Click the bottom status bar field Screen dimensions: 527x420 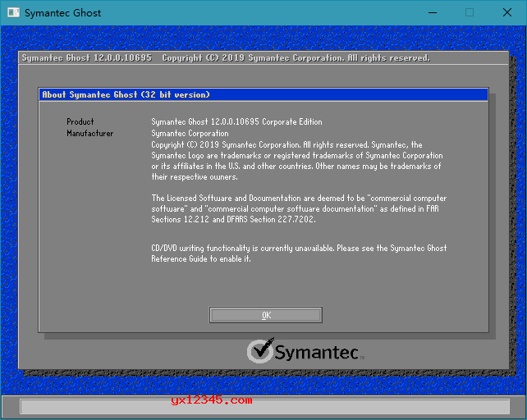(264, 407)
